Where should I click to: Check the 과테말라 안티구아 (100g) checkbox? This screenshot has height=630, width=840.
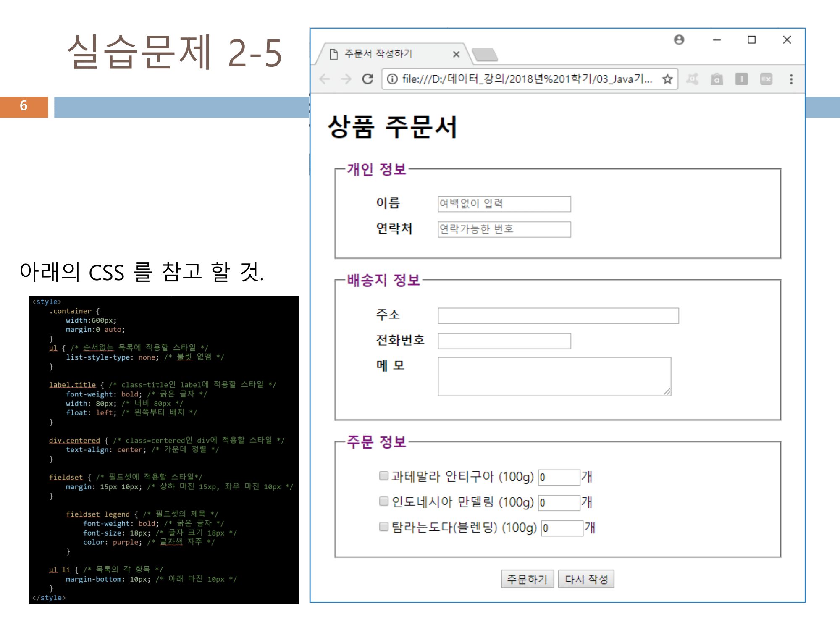[x=383, y=475]
